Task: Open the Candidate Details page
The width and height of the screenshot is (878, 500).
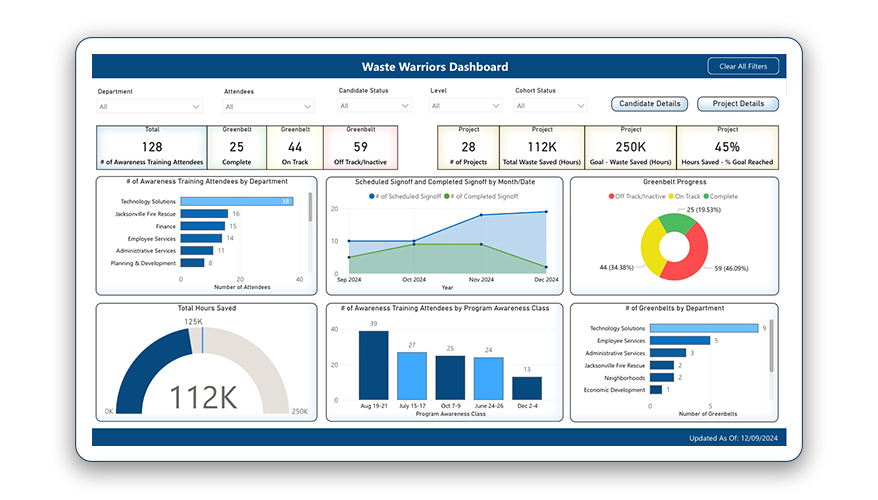Action: click(x=650, y=104)
